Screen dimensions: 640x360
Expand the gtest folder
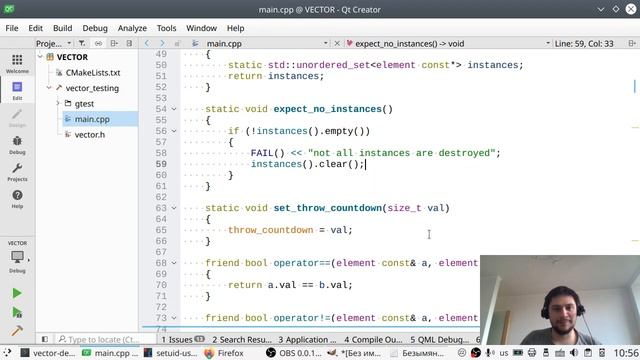point(58,103)
